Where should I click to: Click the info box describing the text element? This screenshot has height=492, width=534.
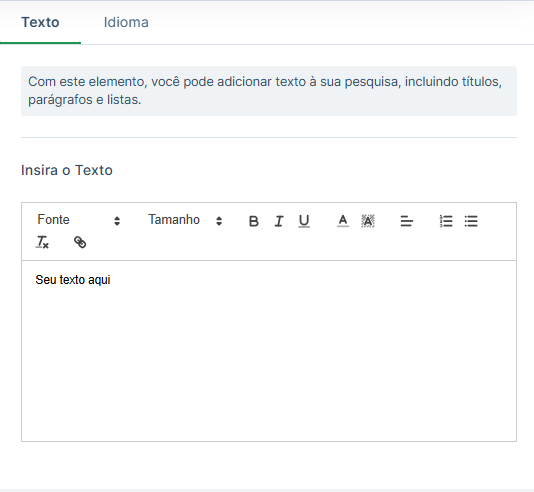(269, 91)
